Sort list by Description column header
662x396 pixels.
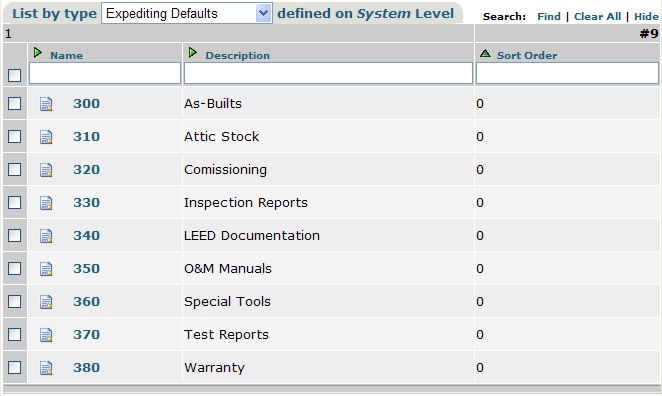pos(237,55)
